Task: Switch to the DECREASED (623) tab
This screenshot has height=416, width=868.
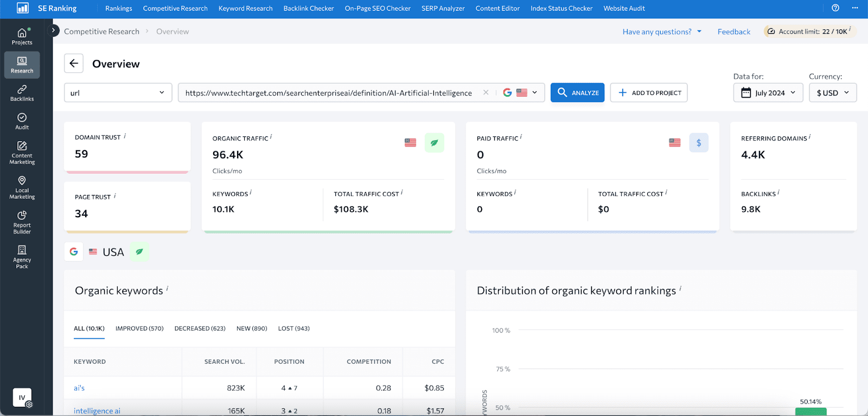Action: (200, 329)
